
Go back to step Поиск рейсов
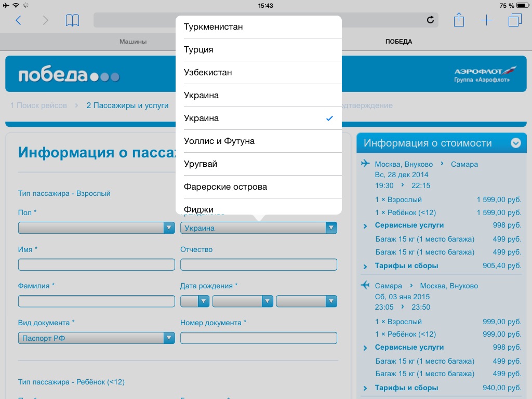(x=39, y=105)
